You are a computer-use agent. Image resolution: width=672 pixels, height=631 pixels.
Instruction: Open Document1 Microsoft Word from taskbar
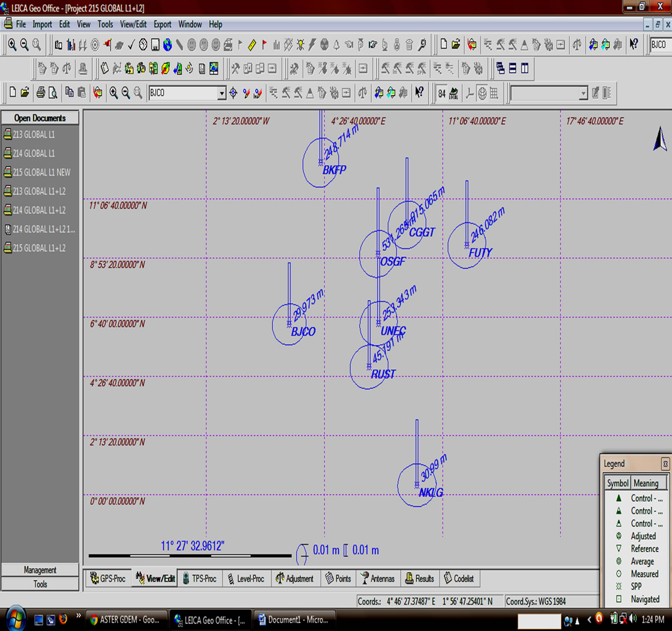[x=294, y=620]
